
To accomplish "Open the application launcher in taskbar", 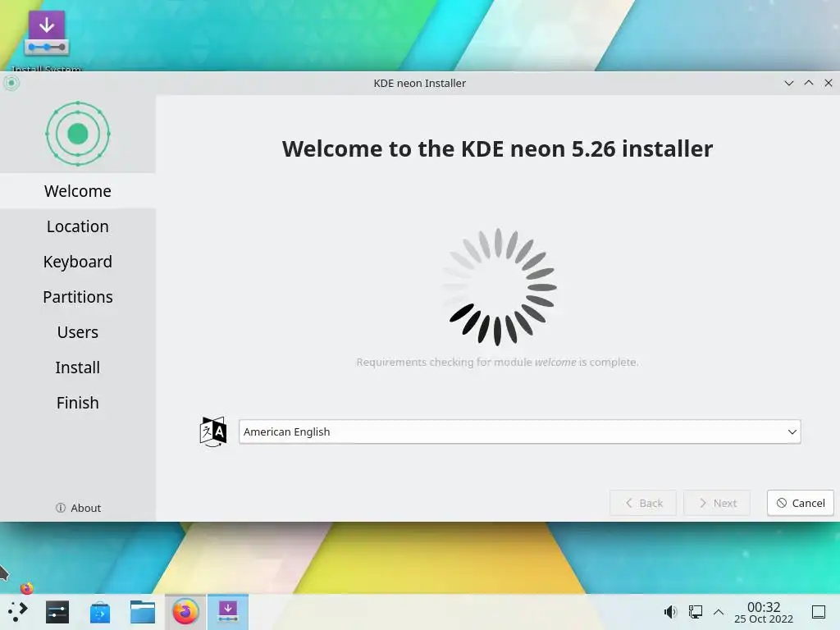I will pos(18,612).
